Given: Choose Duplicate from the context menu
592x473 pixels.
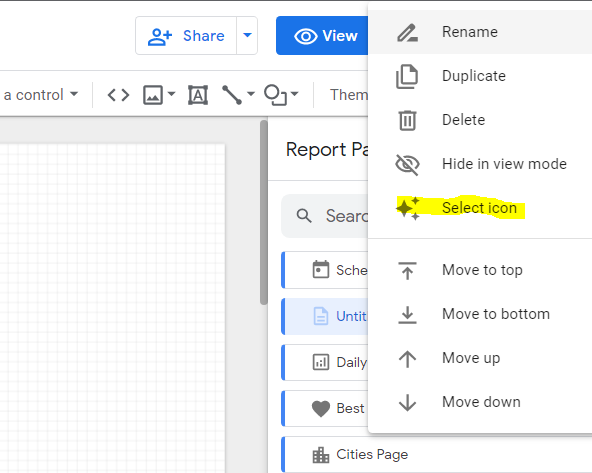Looking at the screenshot, I should coord(480,76).
